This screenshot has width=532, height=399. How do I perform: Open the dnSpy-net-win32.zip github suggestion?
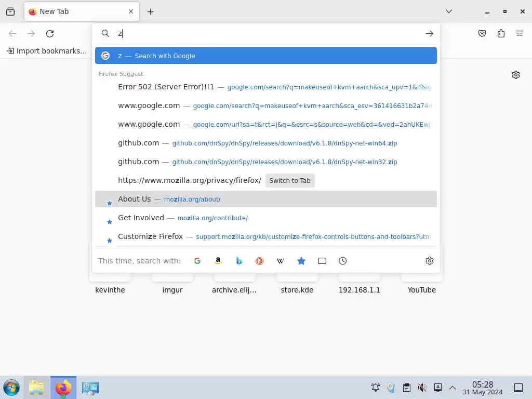[266, 162]
